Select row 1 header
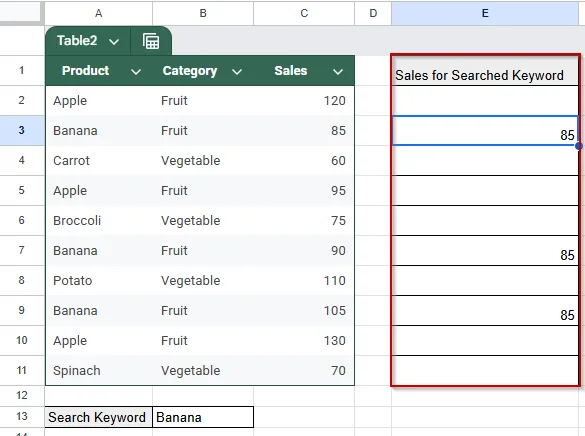This screenshot has height=436, width=585. coord(22,70)
